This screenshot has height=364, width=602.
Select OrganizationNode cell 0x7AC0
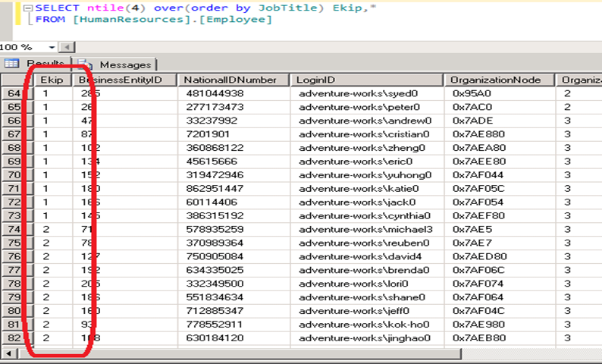(500, 107)
